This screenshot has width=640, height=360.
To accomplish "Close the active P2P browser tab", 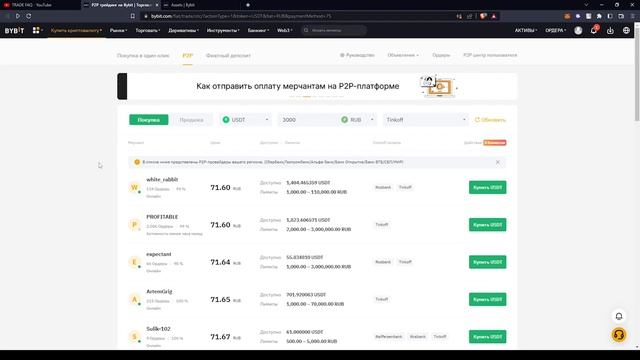I will [157, 5].
